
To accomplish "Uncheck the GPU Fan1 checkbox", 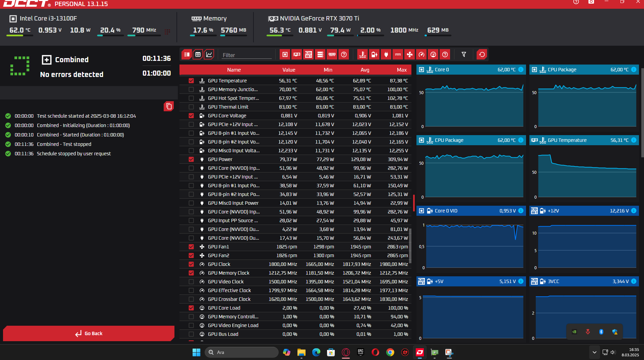I will 191,247.
